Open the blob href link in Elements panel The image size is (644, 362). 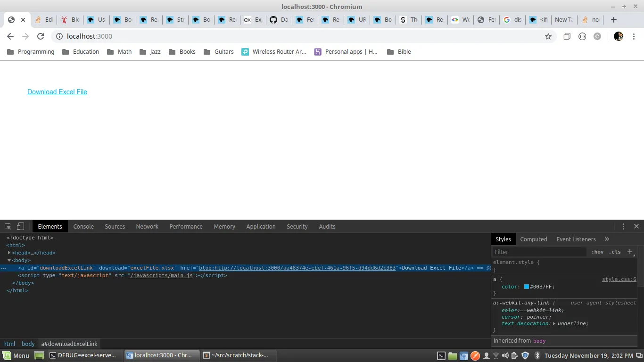297,268
